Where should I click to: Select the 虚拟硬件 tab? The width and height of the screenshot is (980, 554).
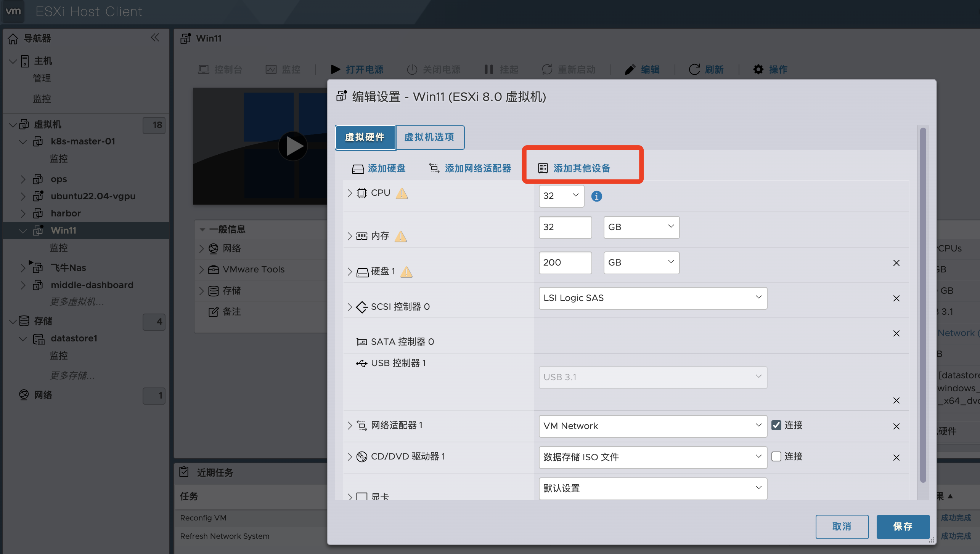pos(365,138)
